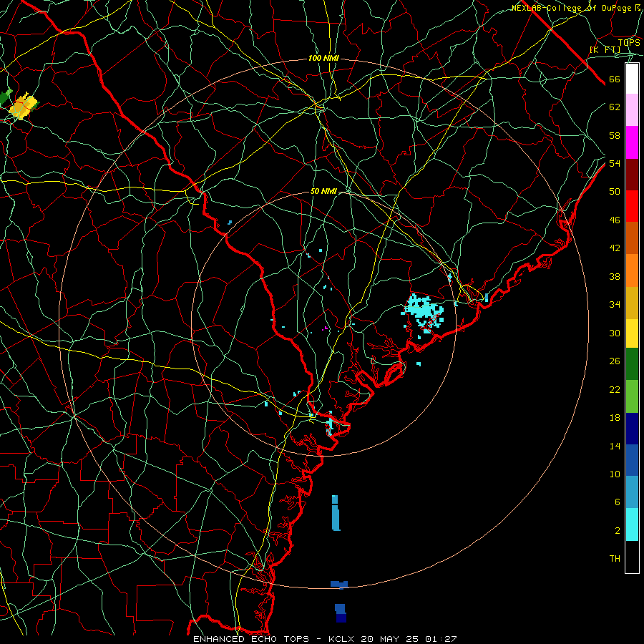Click the "38" scale label
Screen dimensions: 644x644
[615, 277]
